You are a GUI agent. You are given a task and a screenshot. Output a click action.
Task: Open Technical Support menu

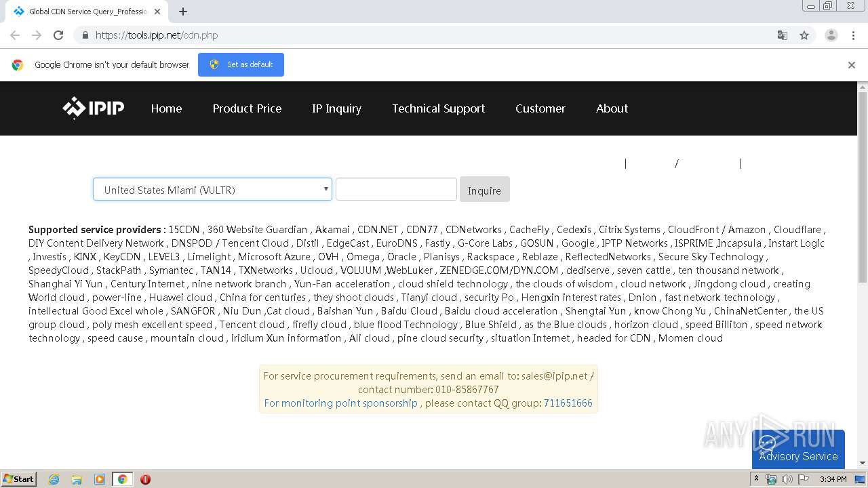[438, 108]
